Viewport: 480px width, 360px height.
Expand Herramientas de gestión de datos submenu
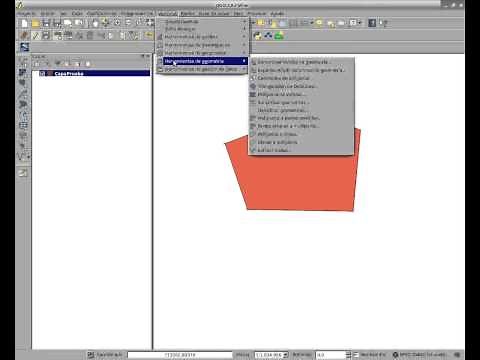click(x=203, y=70)
